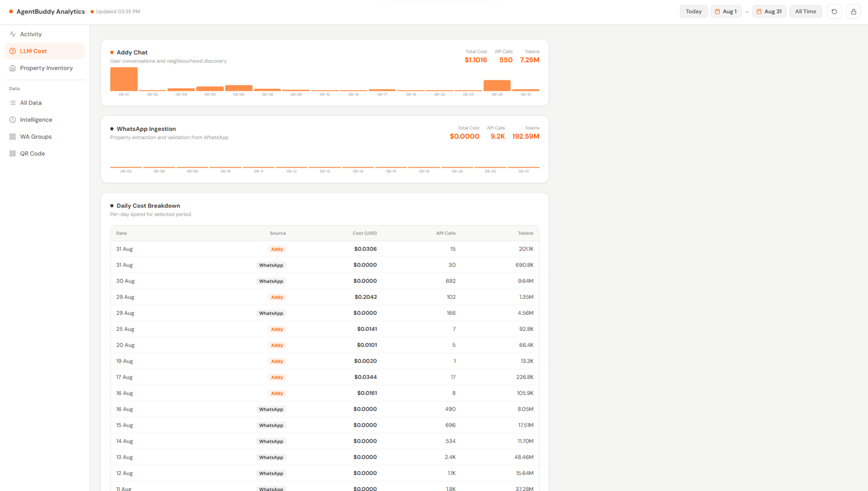Refresh analytics with the circular arrow icon
868x491 pixels.
pyautogui.click(x=834, y=12)
